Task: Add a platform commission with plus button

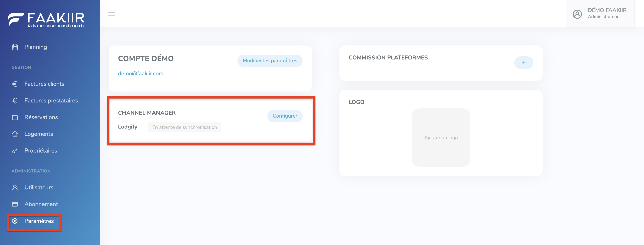Action: point(523,62)
